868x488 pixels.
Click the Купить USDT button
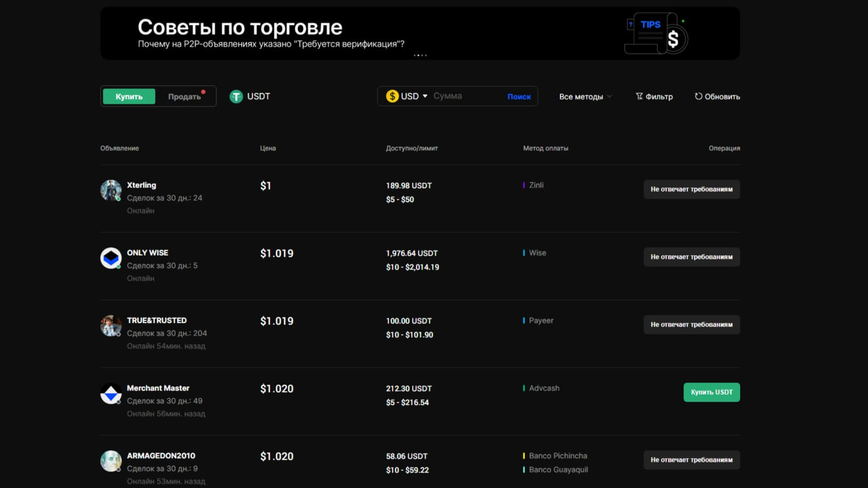(x=711, y=392)
